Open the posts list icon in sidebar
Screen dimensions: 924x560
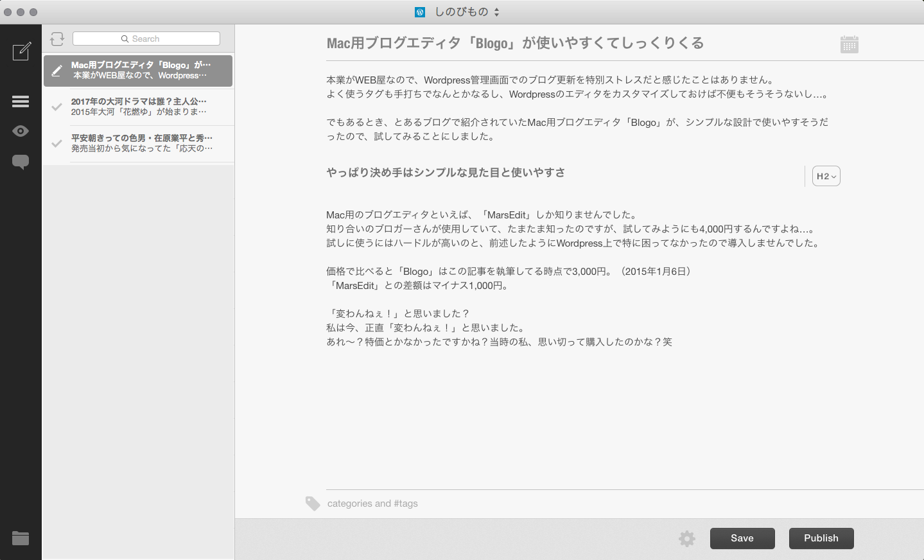pyautogui.click(x=21, y=101)
